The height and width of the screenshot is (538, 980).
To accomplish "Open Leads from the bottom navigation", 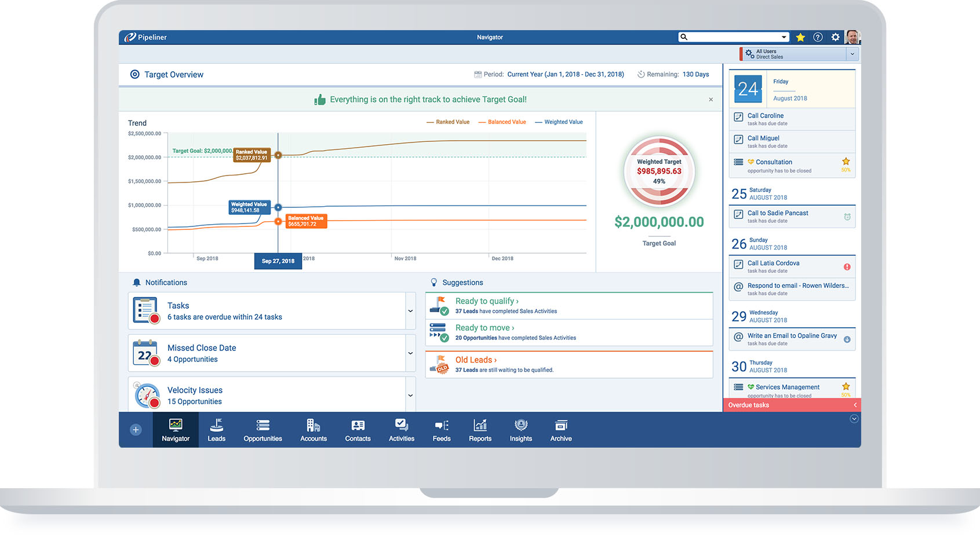I will 217,430.
